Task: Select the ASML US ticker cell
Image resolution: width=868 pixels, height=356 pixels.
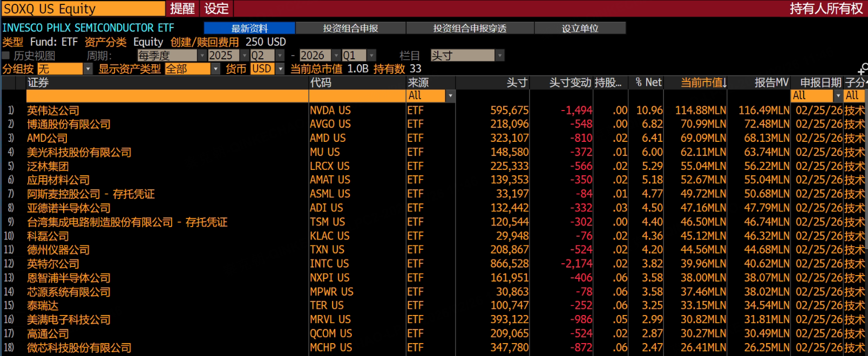Action: [x=330, y=194]
